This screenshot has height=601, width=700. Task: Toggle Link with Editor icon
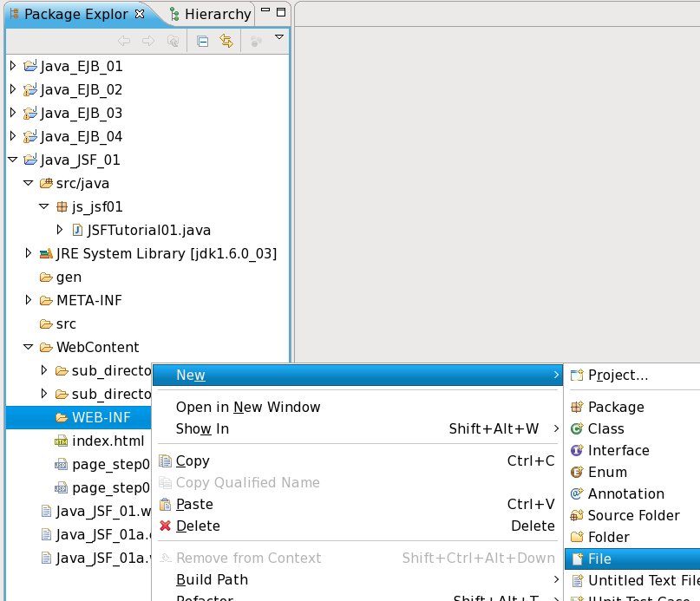point(226,41)
